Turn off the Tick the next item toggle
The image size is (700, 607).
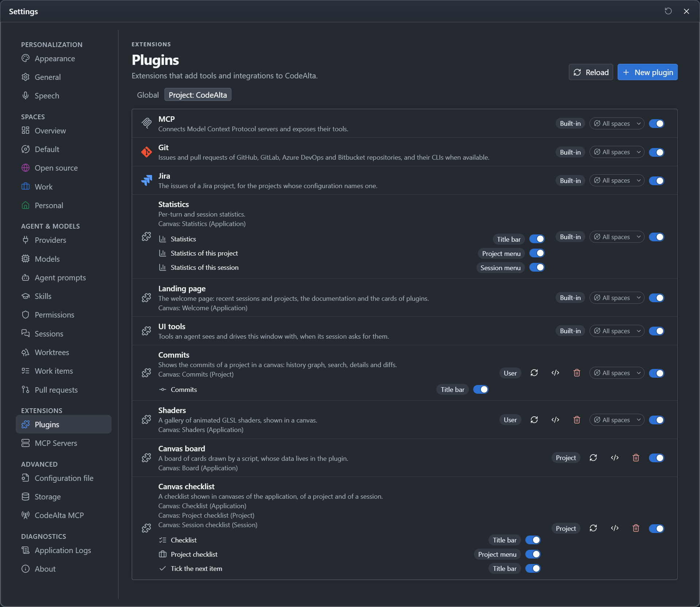point(533,568)
